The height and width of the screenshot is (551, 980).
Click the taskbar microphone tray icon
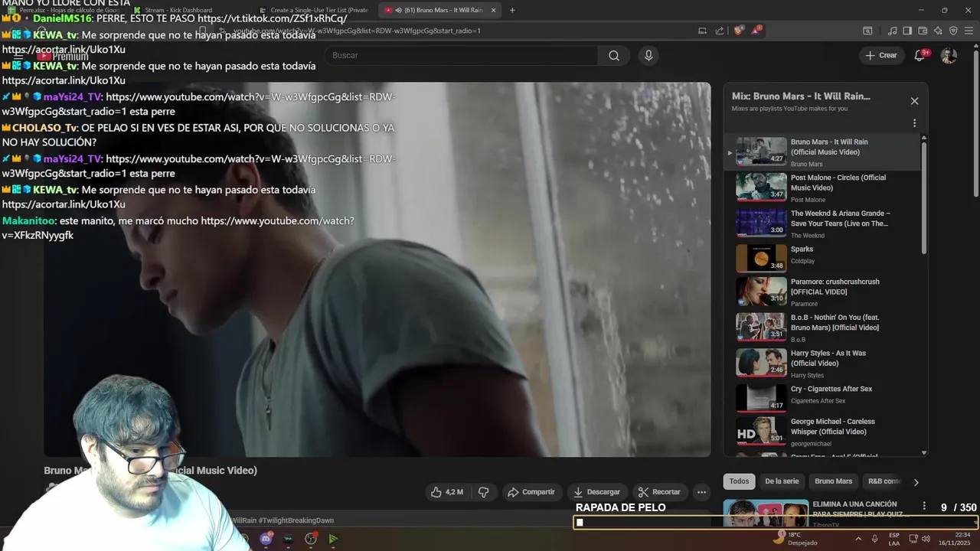tap(874, 539)
